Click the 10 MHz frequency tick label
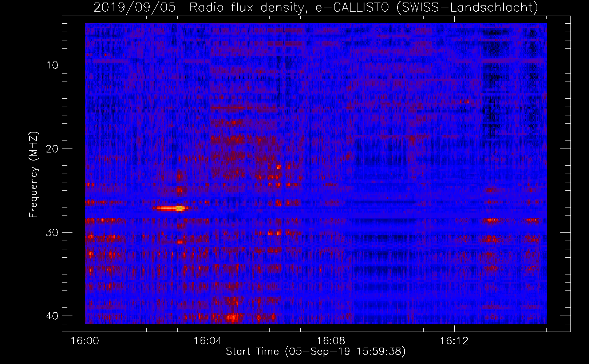Viewport: 589px width, 364px height. coord(52,65)
